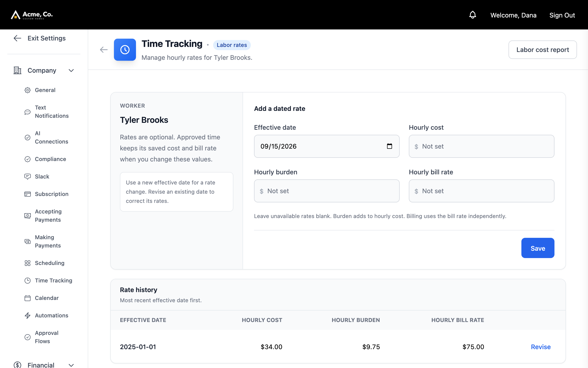
Task: Click the Making Payments icon
Action: click(x=28, y=241)
